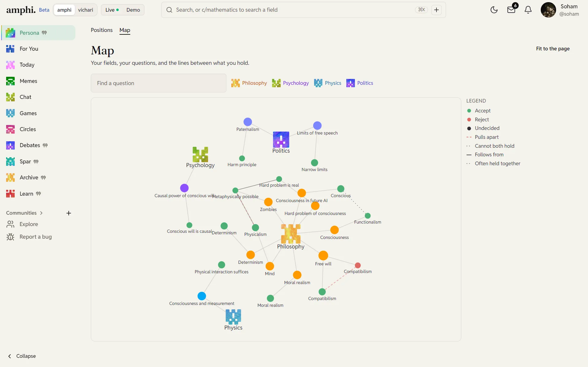
Task: Switch to the vichari toggle option
Action: click(x=86, y=10)
